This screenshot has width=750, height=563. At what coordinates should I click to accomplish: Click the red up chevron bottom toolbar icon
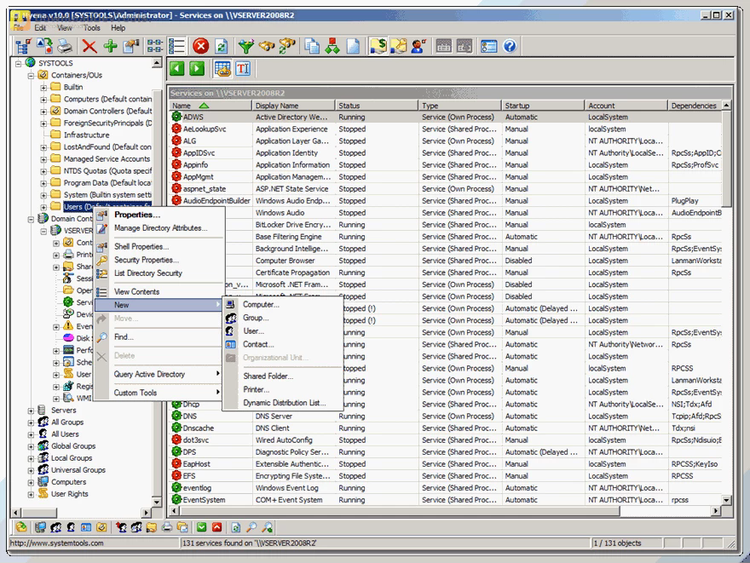(217, 527)
